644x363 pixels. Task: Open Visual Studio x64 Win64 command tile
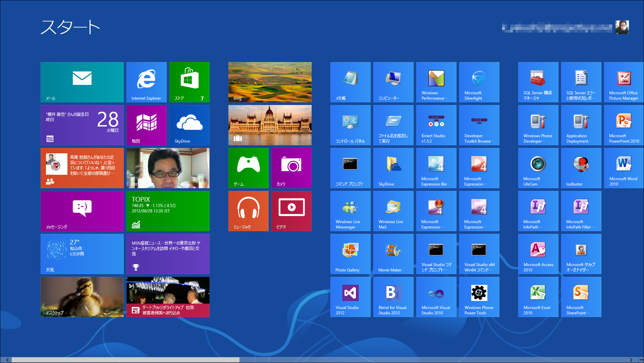(479, 254)
